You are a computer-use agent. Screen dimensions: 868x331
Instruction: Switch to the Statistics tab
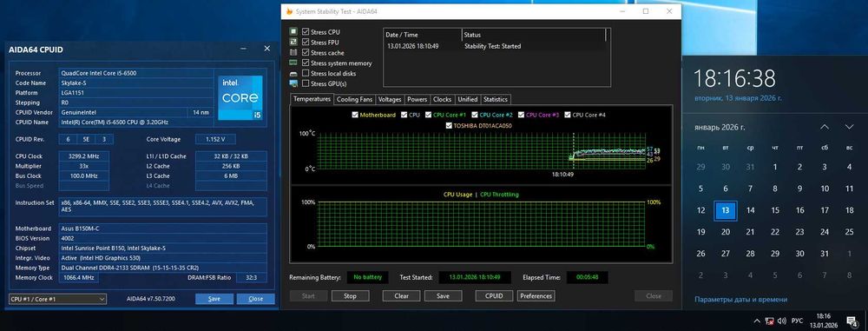(x=496, y=99)
